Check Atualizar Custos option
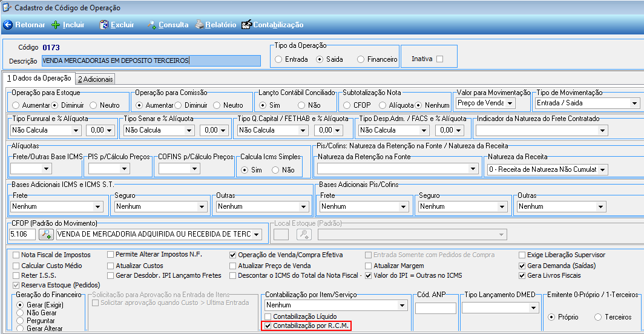644x334 pixels. (111, 266)
